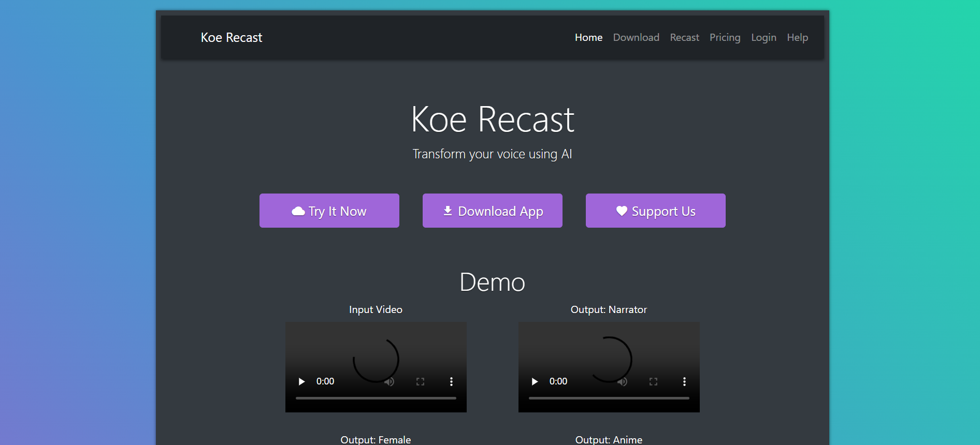The image size is (980, 445).
Task: Click the "Transform your voice using AI" text
Action: click(492, 154)
